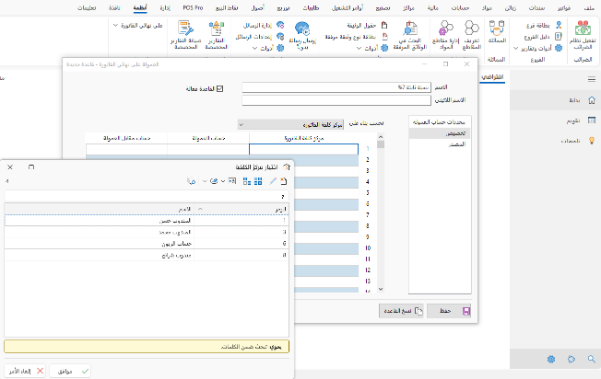Open ملف menu
601x379 pixels.
click(x=589, y=8)
